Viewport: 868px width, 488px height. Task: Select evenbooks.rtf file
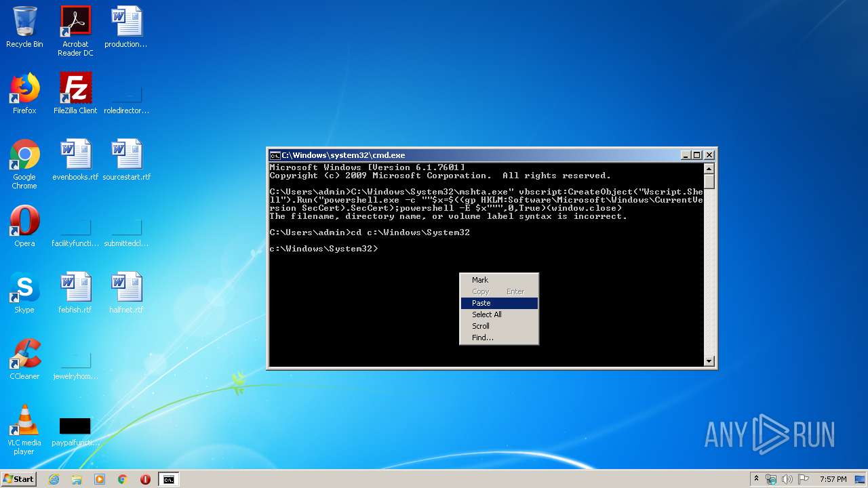pos(75,160)
